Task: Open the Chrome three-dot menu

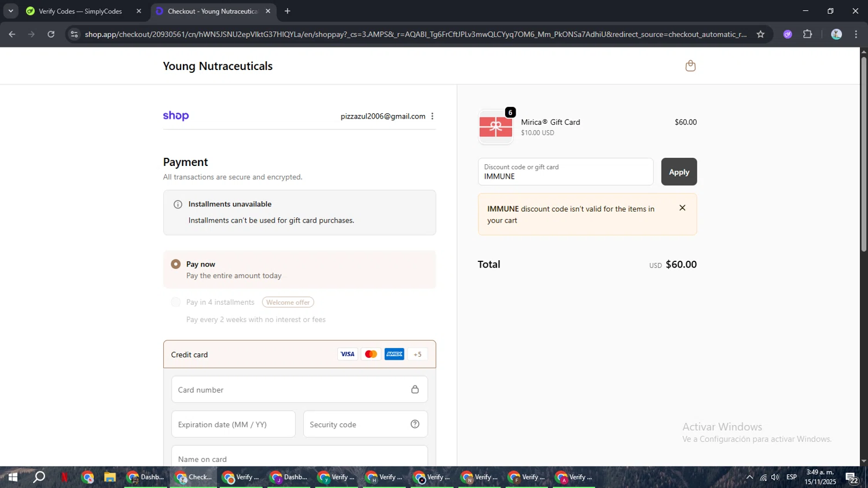Action: click(x=856, y=34)
